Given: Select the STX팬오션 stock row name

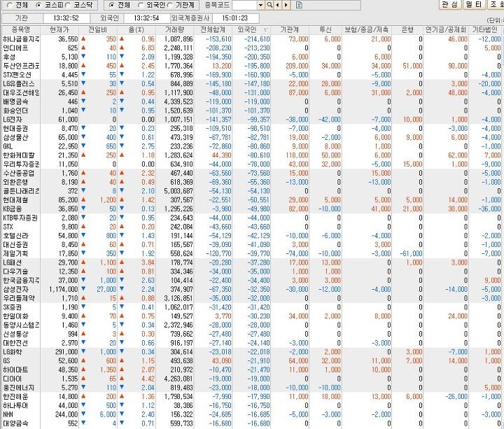Looking at the screenshot, I should (17, 75).
